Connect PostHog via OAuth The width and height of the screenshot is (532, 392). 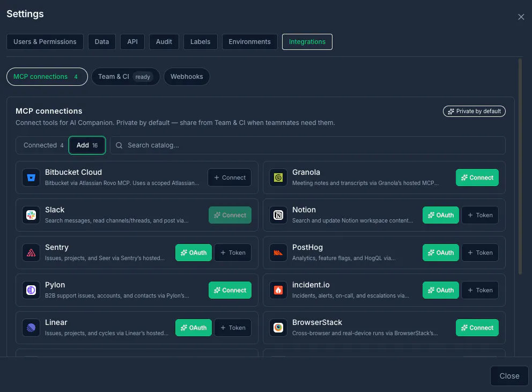[440, 253]
